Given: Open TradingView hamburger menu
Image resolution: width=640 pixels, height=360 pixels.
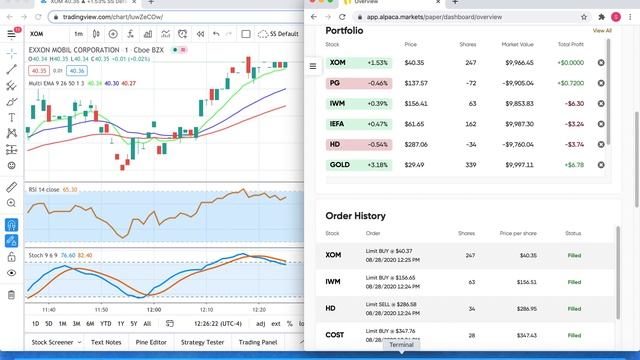Looking at the screenshot, I should [11, 34].
